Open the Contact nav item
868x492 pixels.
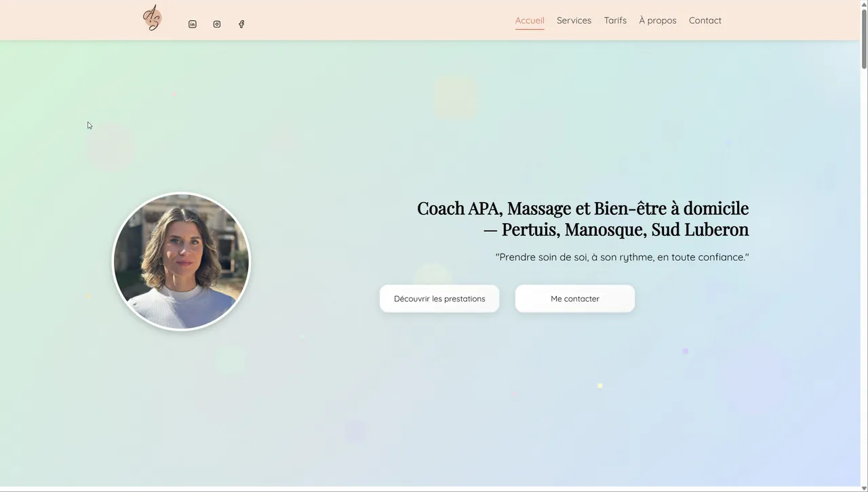pos(705,20)
